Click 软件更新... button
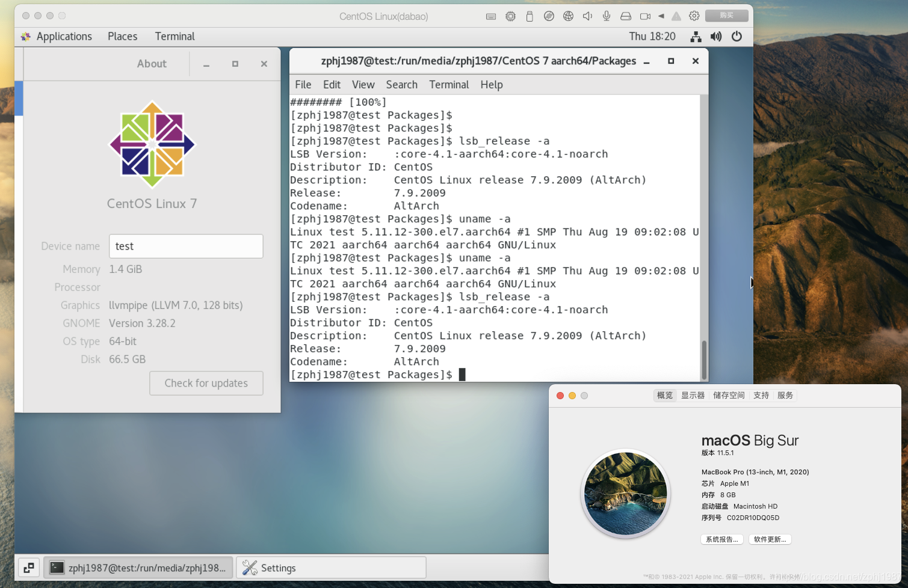The width and height of the screenshot is (908, 588). point(770,539)
